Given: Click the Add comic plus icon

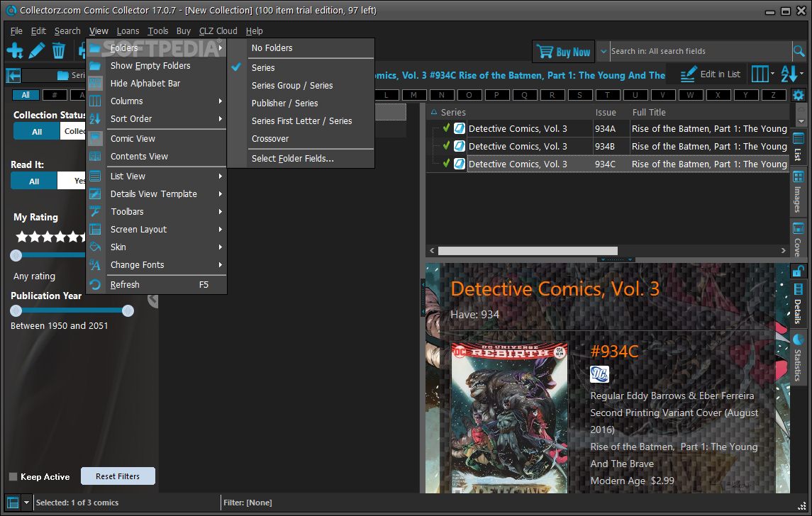Looking at the screenshot, I should [15, 51].
